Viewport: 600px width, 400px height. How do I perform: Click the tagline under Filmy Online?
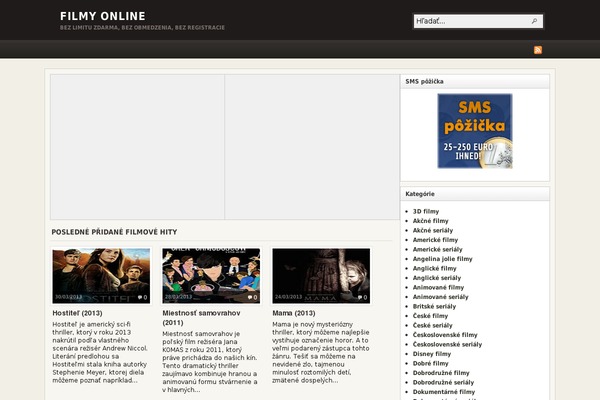(x=142, y=28)
